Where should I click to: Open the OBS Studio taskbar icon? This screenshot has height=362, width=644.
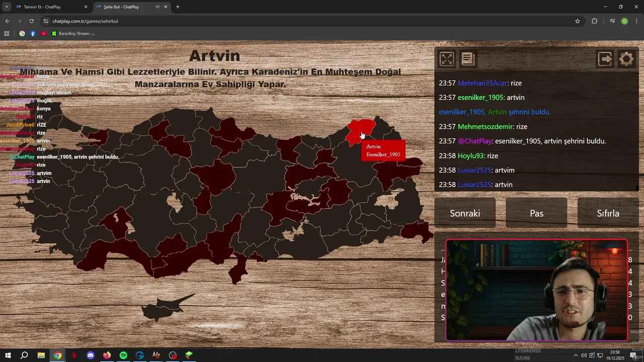(173, 355)
